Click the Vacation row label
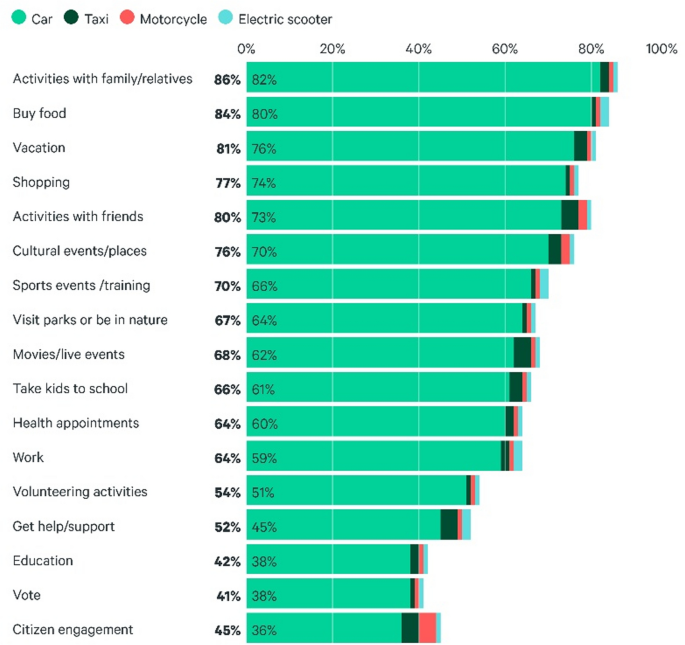 (39, 148)
